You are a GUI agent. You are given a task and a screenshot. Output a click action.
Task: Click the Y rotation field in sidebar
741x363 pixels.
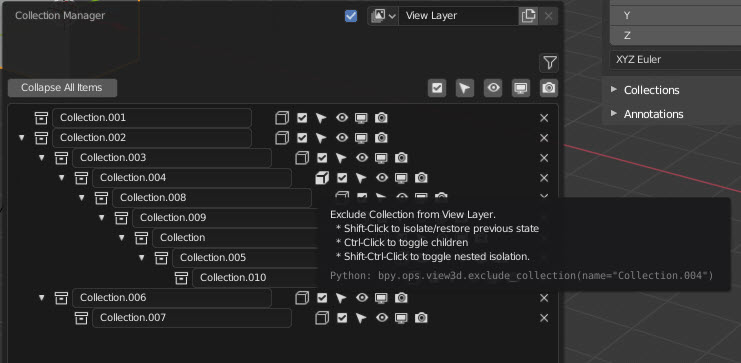point(675,16)
